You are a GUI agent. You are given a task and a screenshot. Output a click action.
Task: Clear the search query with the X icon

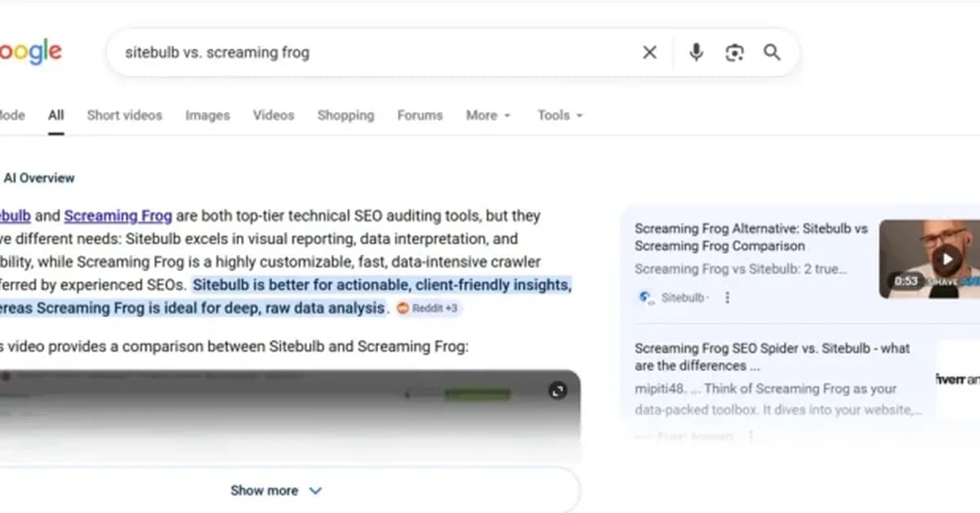tap(649, 51)
